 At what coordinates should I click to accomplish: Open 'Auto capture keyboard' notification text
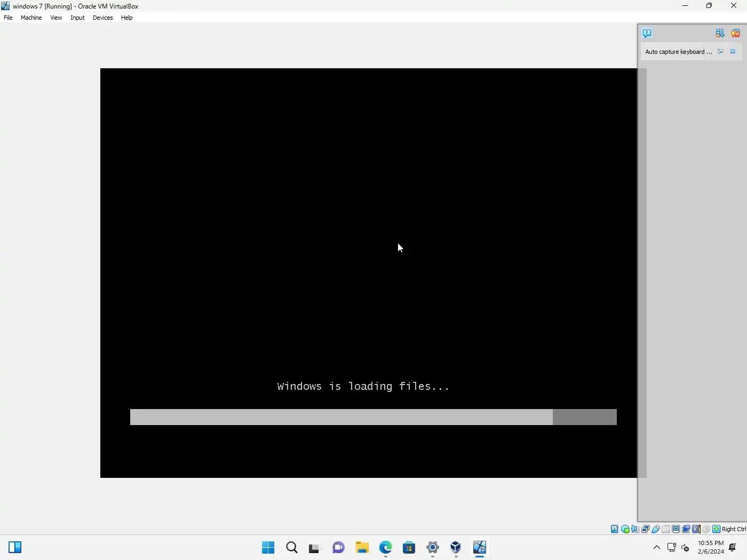678,52
